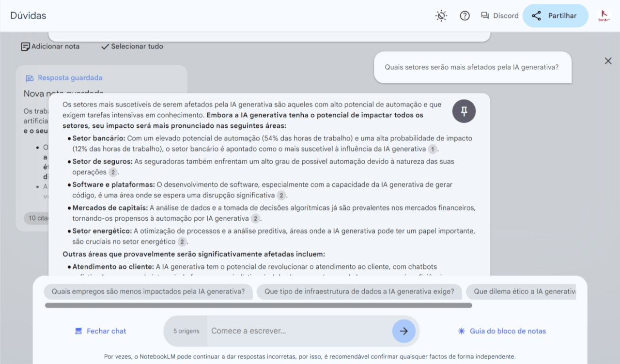Click the Atendimento ao cliente bullet heading
This screenshot has width=620, height=364.
click(113, 266)
